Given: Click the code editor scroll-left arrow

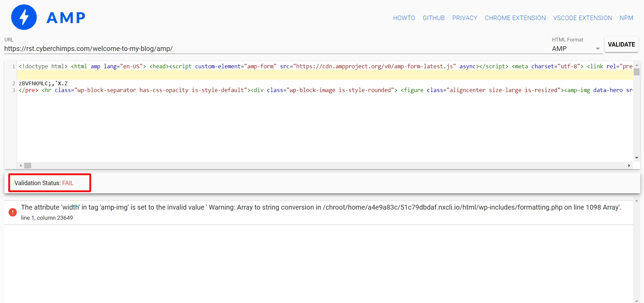Looking at the screenshot, I should 21,165.
